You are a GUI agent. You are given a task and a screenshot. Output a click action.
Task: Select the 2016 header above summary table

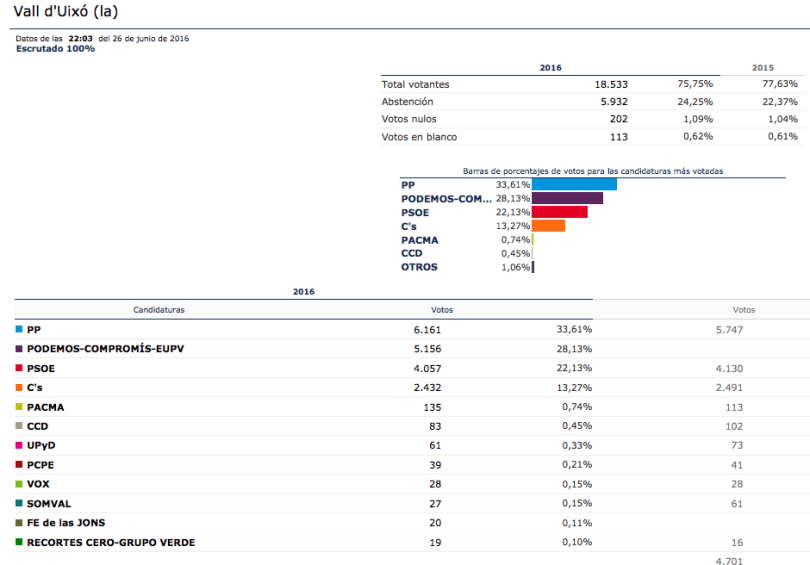tap(550, 68)
